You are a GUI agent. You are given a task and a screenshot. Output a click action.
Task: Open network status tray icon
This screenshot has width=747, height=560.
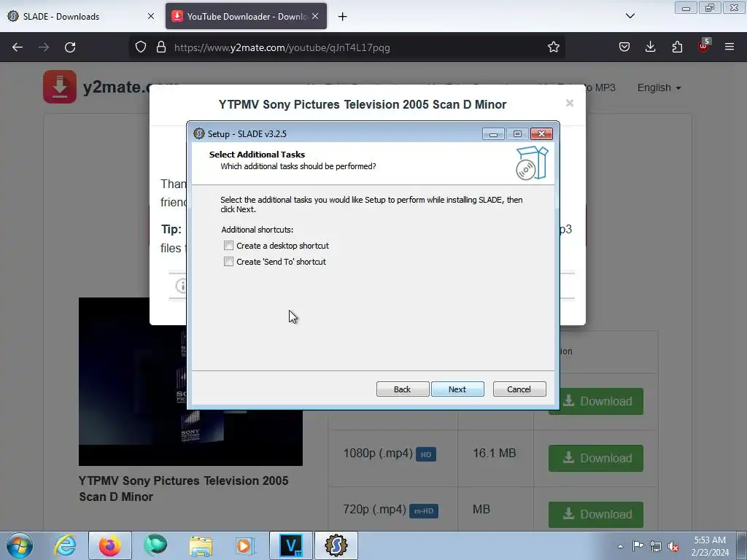point(656,546)
